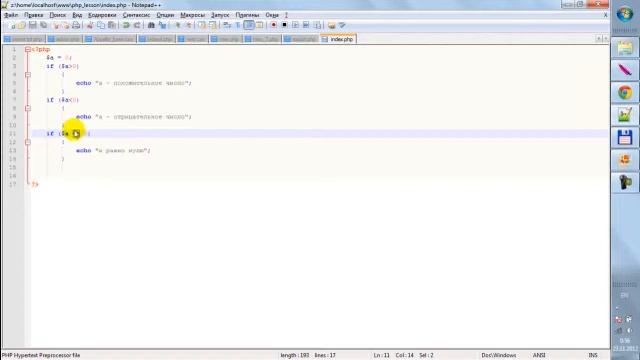Toggle INS insert mode in status bar
640x360 pixels.
593,356
